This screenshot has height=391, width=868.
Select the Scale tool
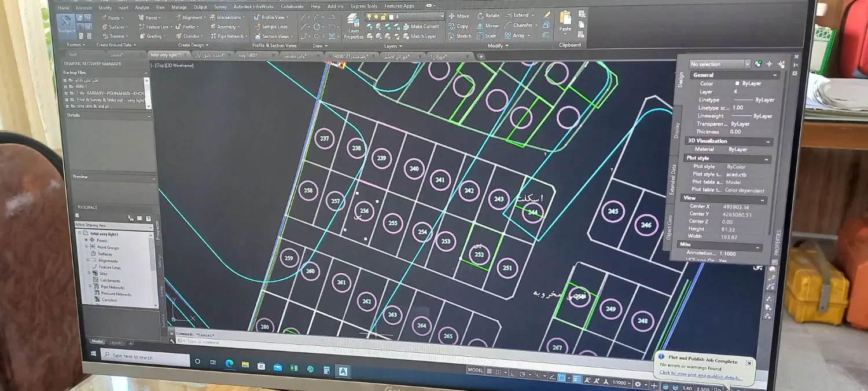(487, 36)
